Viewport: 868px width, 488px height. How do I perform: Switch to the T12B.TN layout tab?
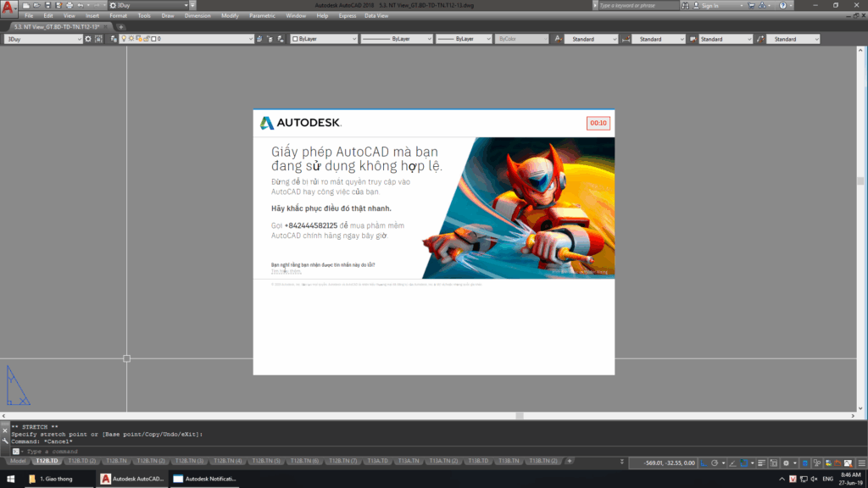click(117, 461)
